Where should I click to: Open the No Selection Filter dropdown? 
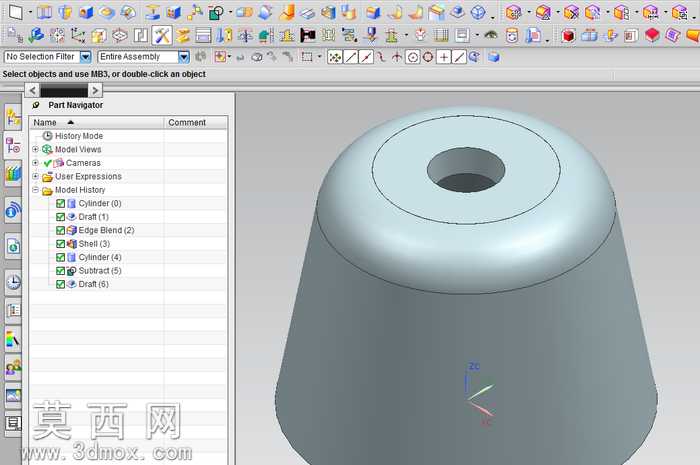[x=86, y=57]
